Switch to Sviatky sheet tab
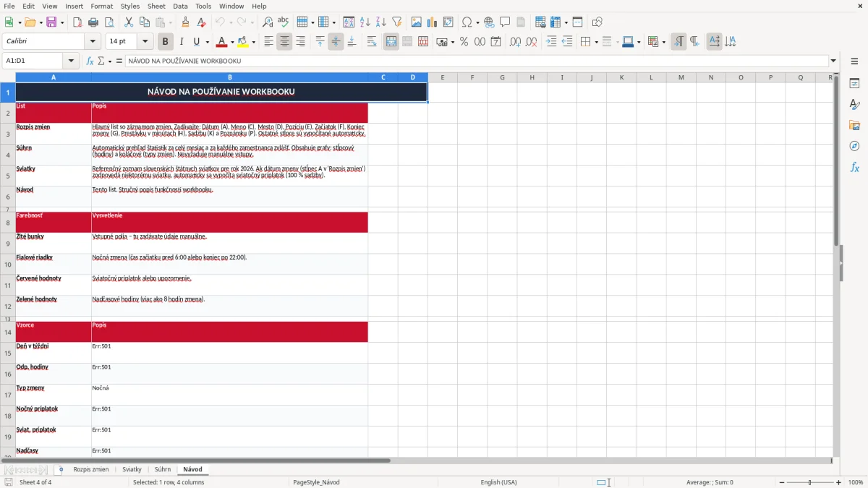Viewport: 868px width, 488px height. pos(132,469)
